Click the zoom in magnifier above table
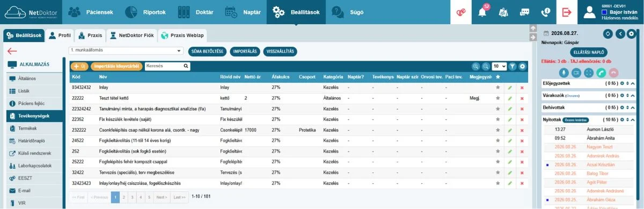Screen dimensions: 644x209 (x=475, y=66)
